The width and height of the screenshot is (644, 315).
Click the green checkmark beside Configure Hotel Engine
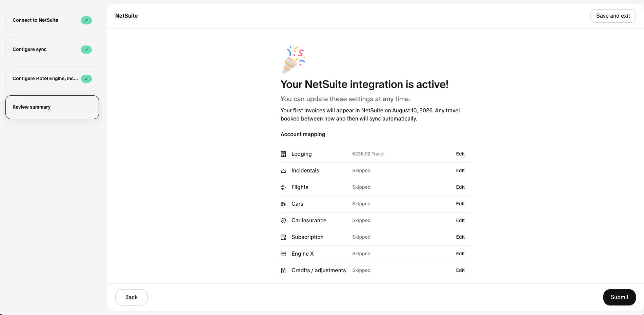click(86, 79)
